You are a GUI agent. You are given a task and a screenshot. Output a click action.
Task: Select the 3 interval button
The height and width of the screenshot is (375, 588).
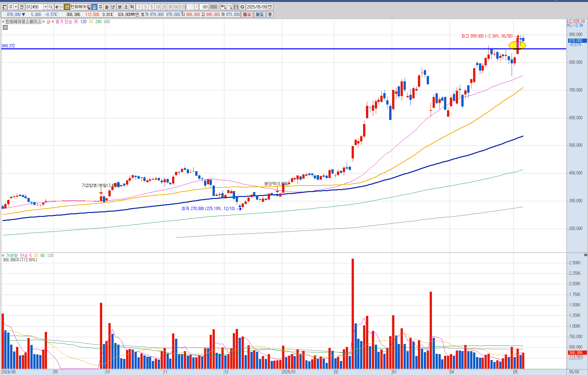145,7
